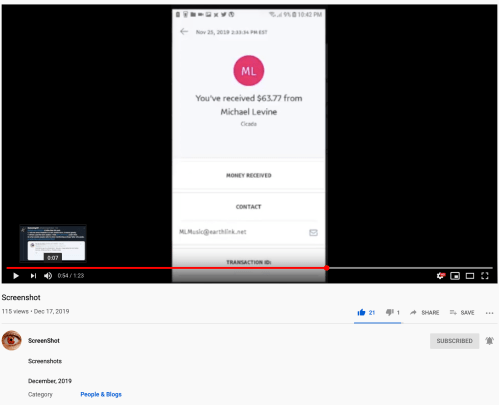
Task: Click the Screenshots description text
Action: click(45, 361)
